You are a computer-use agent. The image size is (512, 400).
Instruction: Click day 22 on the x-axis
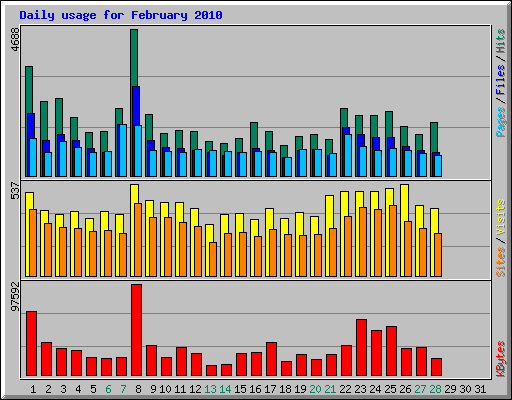(x=345, y=389)
